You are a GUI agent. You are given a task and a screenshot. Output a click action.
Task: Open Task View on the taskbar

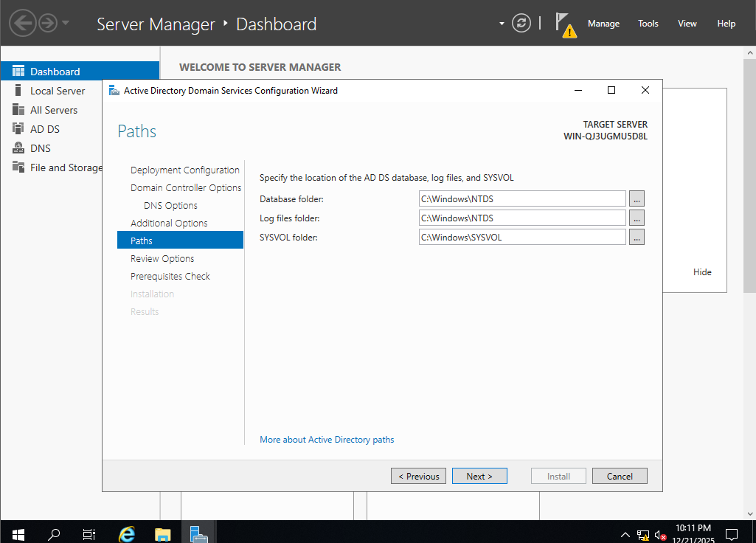(89, 534)
